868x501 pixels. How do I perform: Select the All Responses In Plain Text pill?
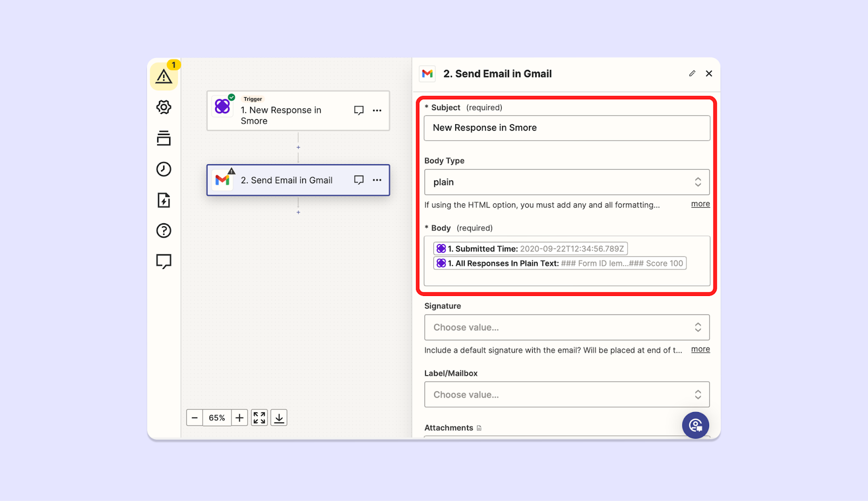tap(560, 264)
